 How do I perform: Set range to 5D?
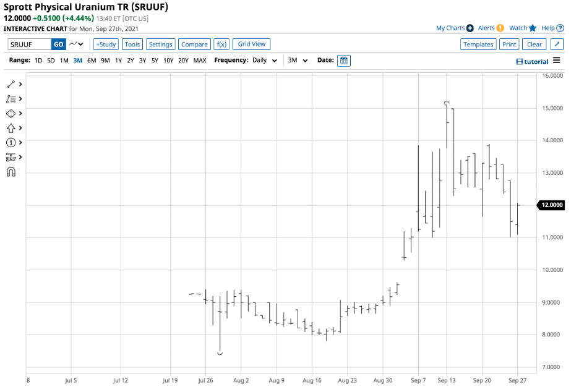click(x=51, y=61)
